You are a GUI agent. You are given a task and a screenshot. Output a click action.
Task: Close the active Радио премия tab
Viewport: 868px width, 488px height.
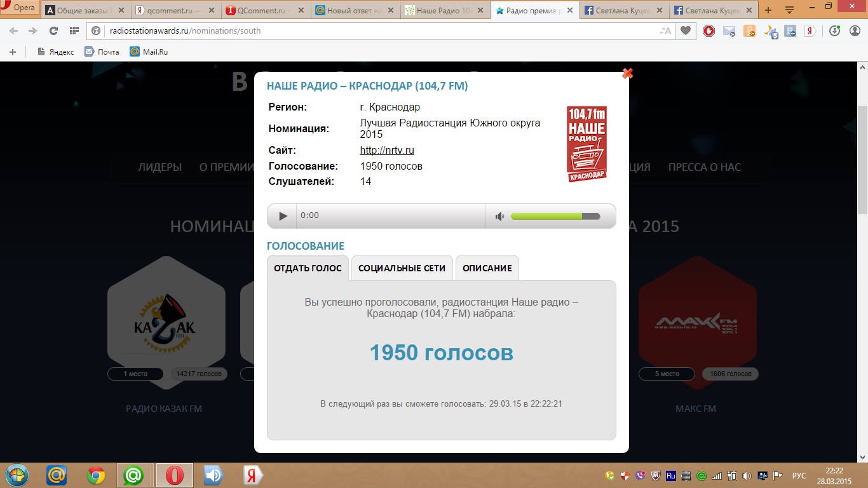point(570,11)
